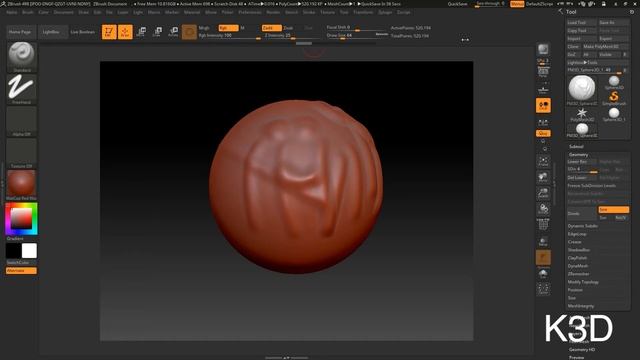
Task: Open the Alpha Off slot
Action: 22,121
